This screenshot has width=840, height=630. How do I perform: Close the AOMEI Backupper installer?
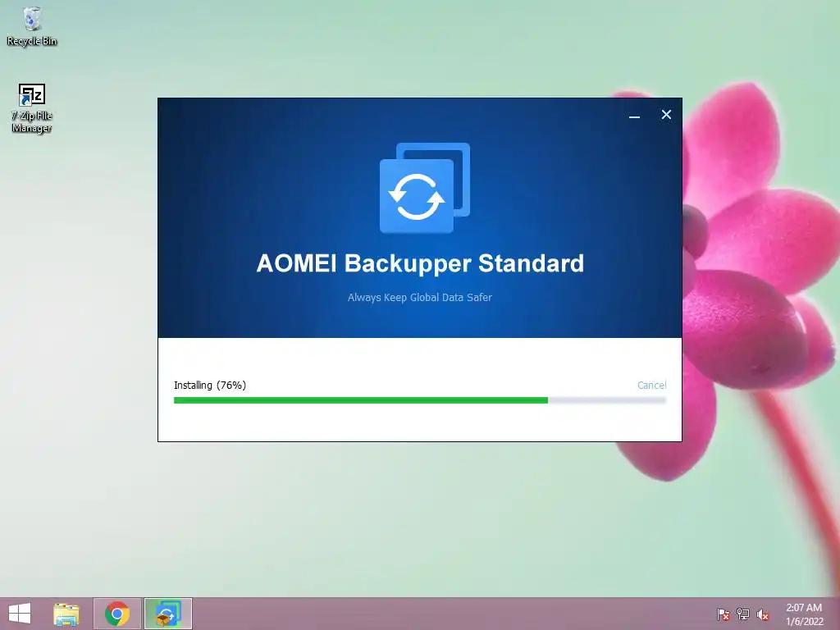666,115
